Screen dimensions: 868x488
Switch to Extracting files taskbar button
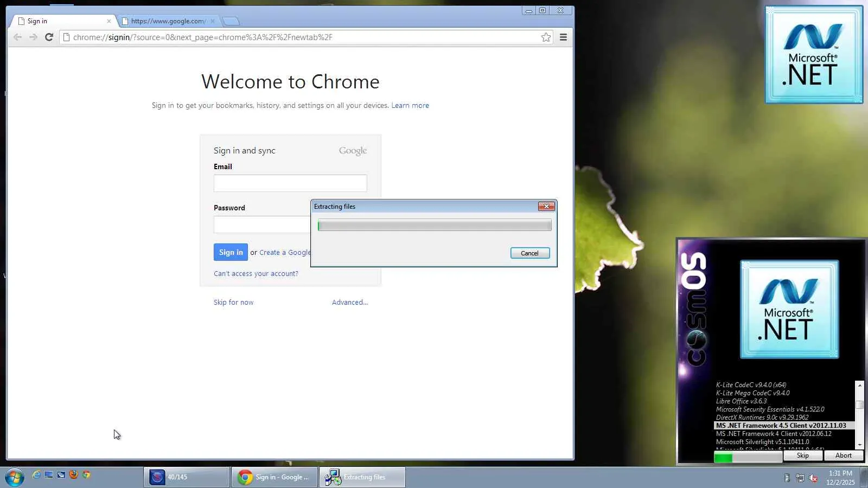coord(362,477)
